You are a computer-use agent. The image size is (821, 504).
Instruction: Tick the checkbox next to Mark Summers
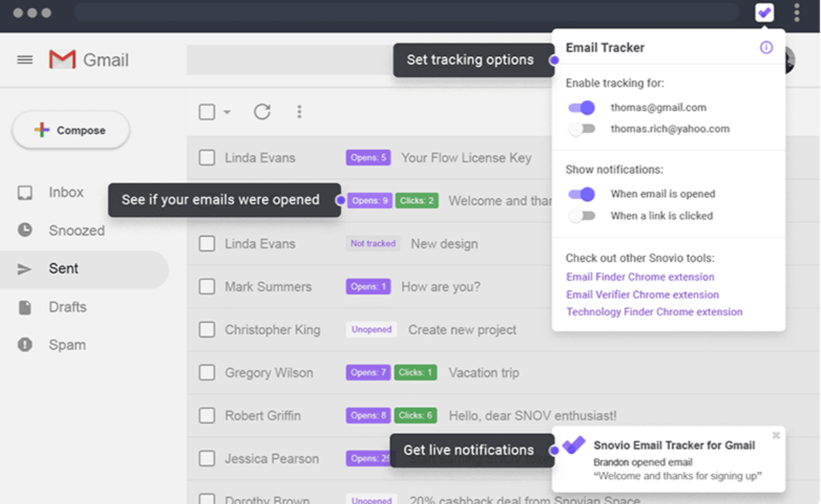click(x=207, y=287)
